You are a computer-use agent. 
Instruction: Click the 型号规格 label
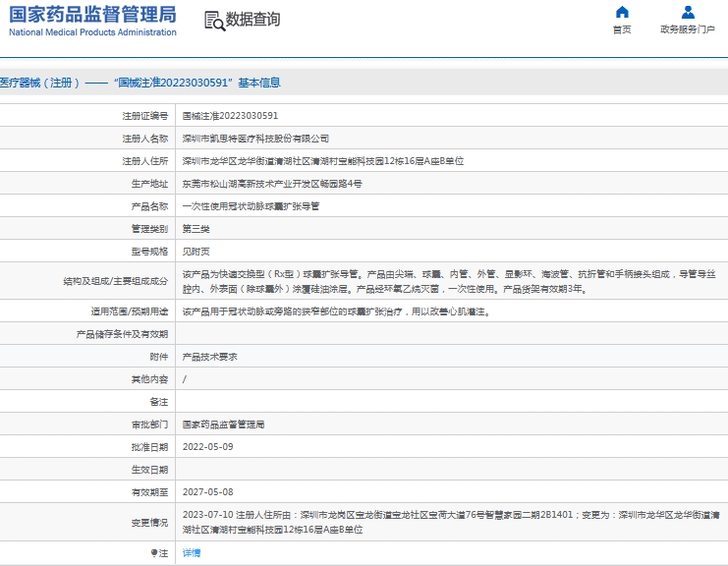(149, 252)
